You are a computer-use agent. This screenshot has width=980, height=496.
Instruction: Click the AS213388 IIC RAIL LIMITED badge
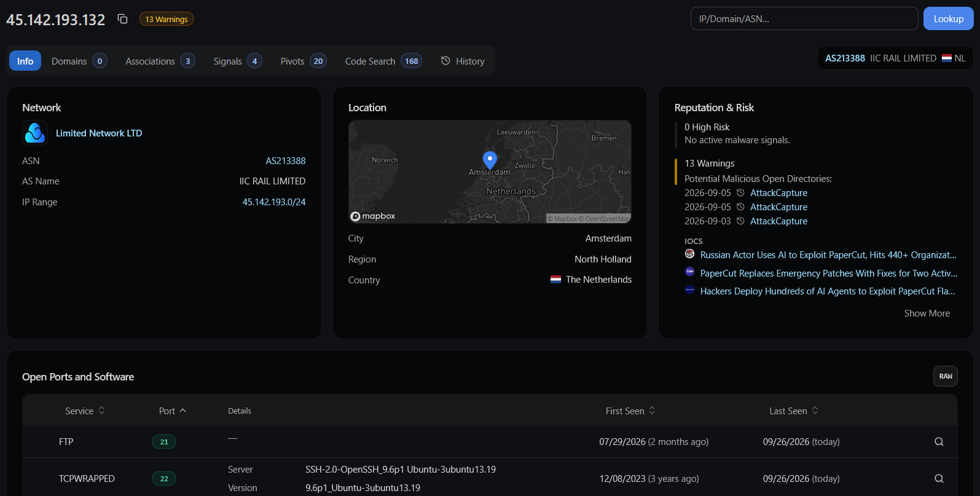tap(895, 58)
